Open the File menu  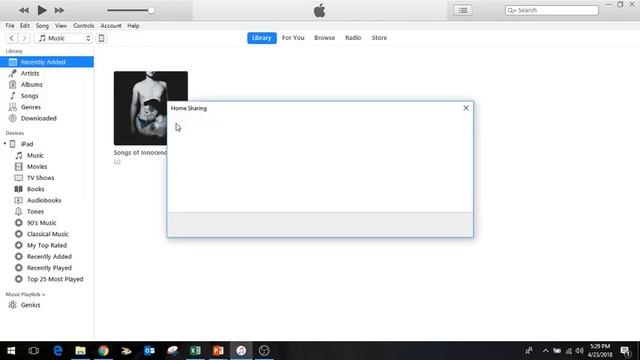pyautogui.click(x=10, y=26)
